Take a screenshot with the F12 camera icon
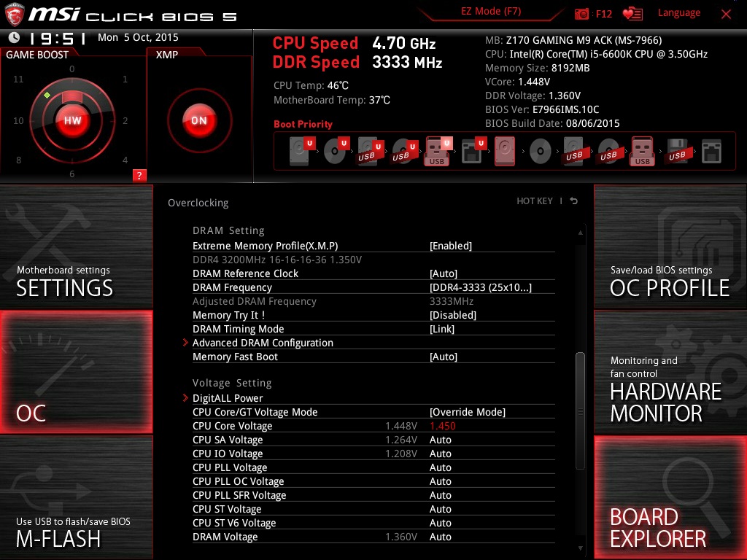This screenshot has width=747, height=560. 581,14
